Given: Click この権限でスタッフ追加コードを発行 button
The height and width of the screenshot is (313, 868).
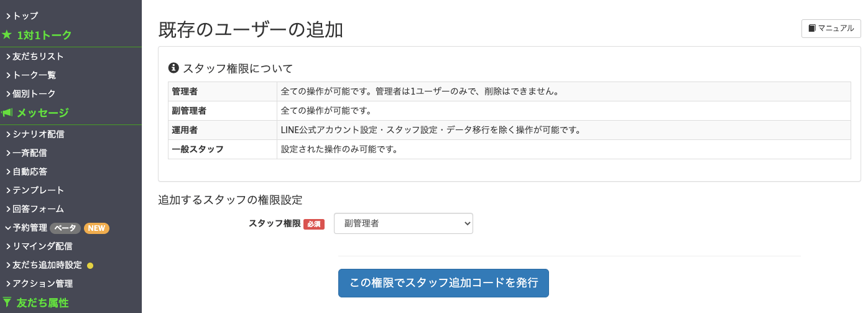Looking at the screenshot, I should tap(443, 283).
